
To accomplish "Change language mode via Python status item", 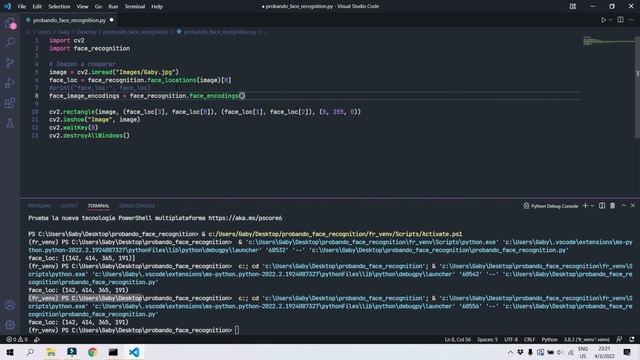I will [x=549, y=339].
